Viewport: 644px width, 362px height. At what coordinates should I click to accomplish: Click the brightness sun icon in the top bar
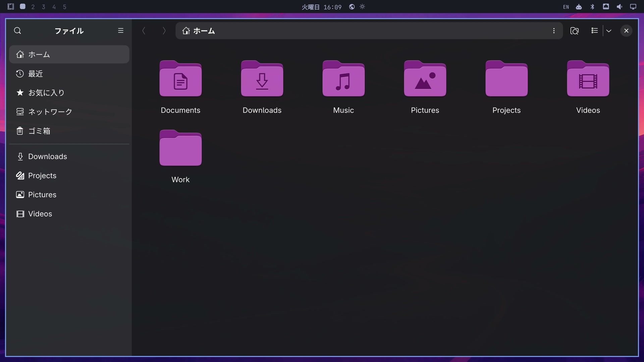click(362, 7)
